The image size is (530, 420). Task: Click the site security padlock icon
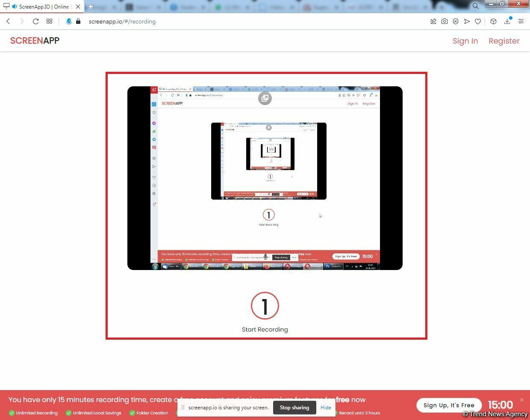[78, 21]
